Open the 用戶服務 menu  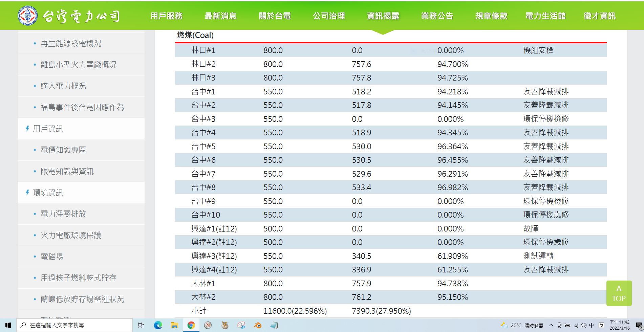point(166,16)
